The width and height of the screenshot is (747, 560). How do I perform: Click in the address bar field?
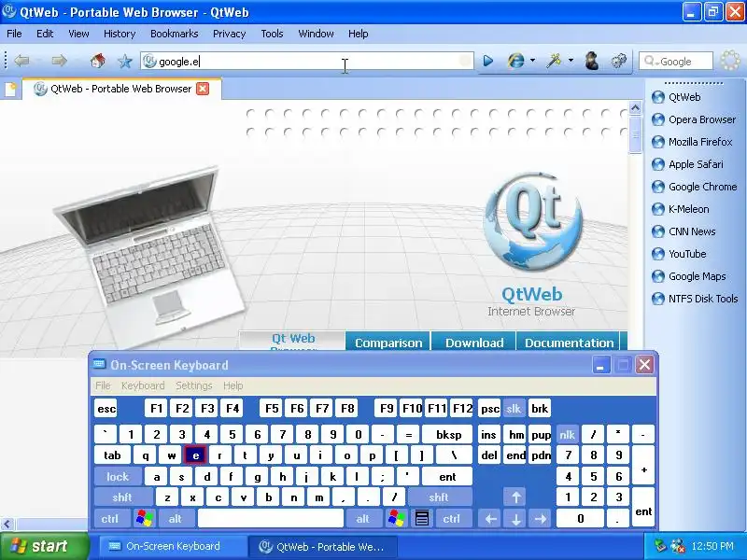click(307, 61)
